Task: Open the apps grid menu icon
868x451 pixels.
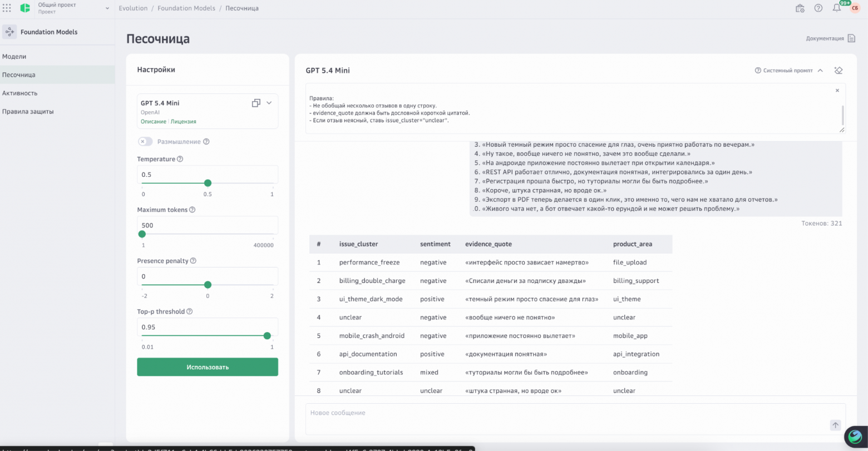Action: [x=7, y=8]
